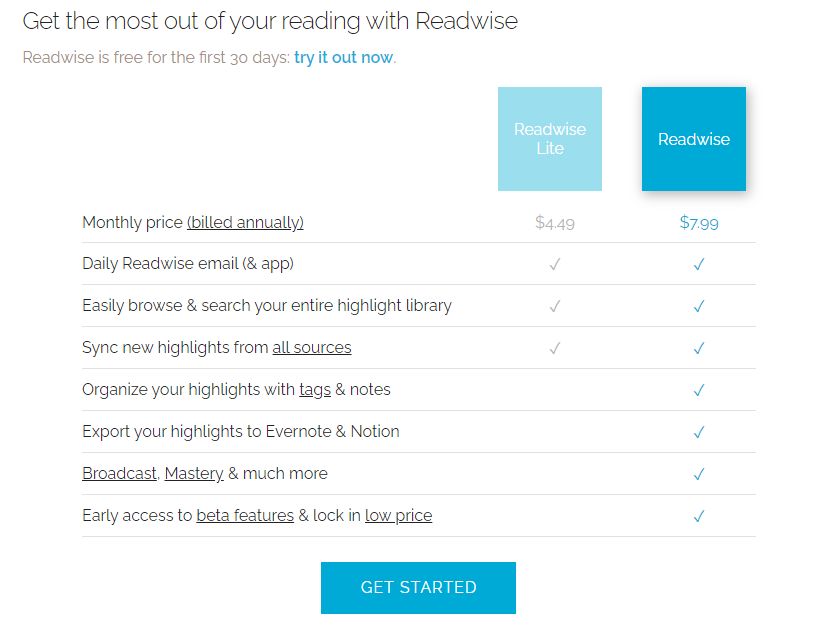This screenshot has width=815, height=631.
Task: Click the $4.49 Lite price
Action: (x=555, y=223)
